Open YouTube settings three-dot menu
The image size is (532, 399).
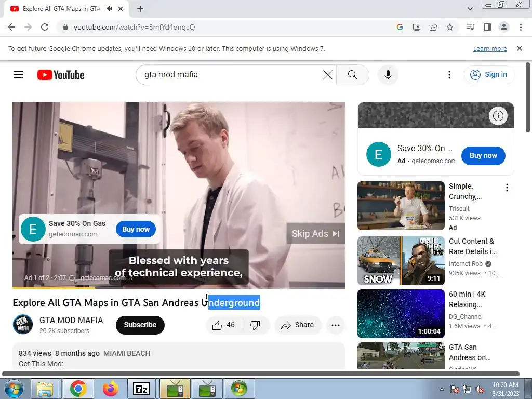point(449,75)
